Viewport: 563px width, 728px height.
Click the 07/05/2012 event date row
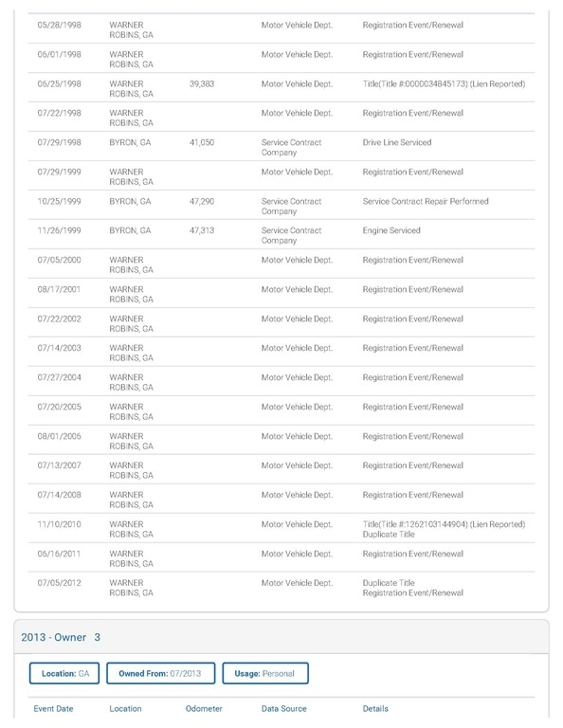(281, 587)
